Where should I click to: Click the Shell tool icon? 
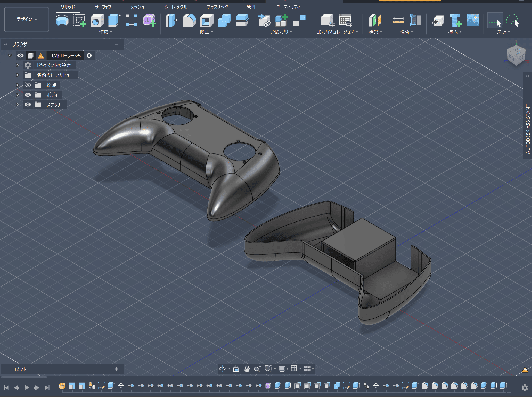pos(207,20)
